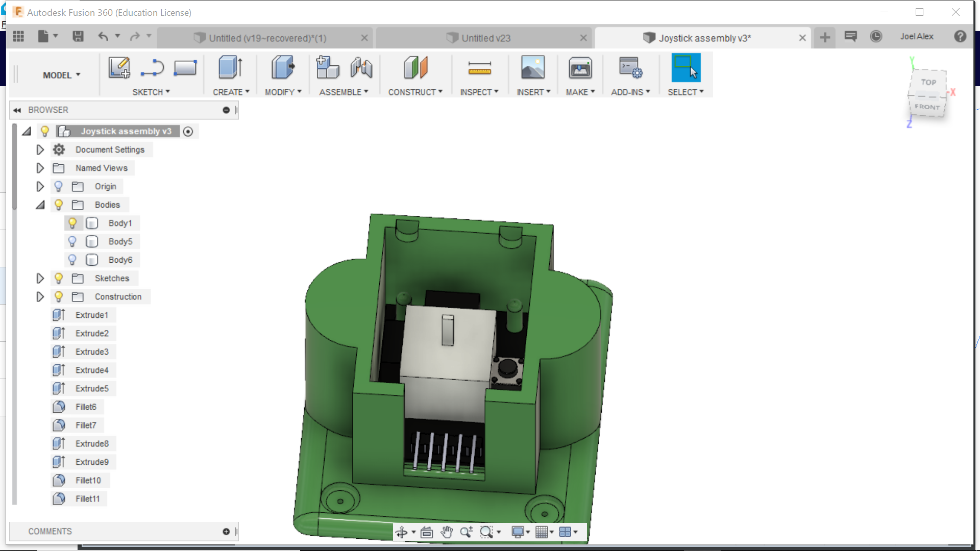This screenshot has height=551, width=980.
Task: Show Body5 using its lightbulb
Action: [x=72, y=241]
